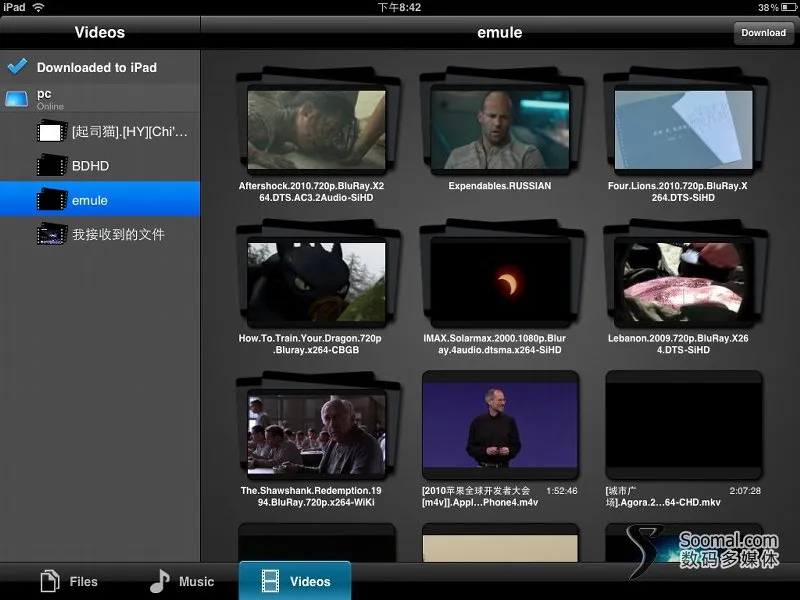800x600 pixels.
Task: Click the blue checkmark icon
Action: [x=17, y=66]
